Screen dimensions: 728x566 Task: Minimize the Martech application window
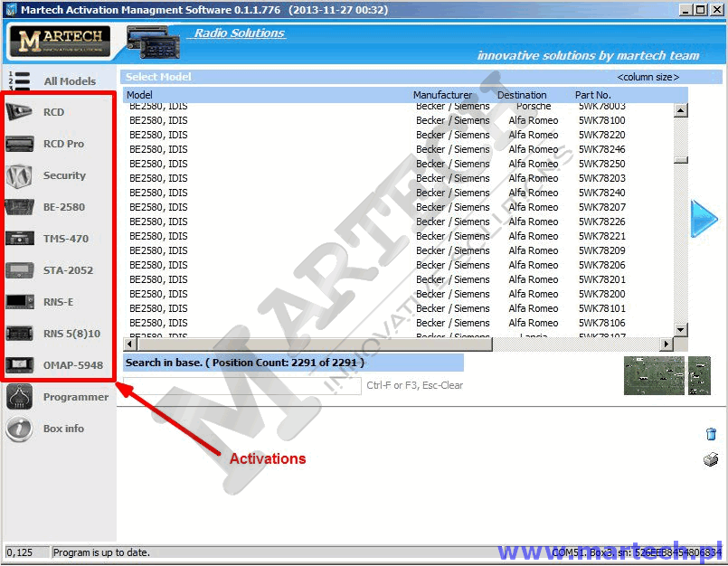click(x=685, y=10)
